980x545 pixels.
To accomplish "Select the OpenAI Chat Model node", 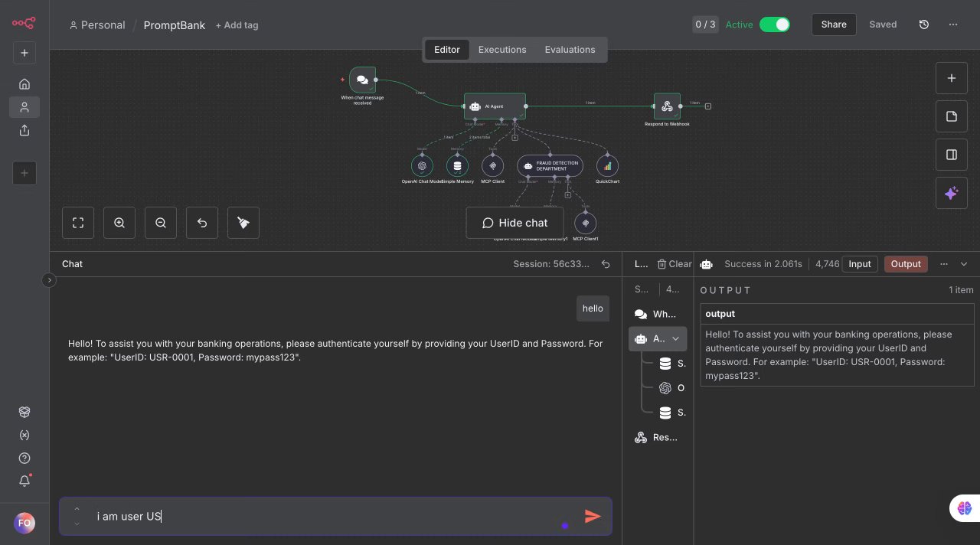I will pyautogui.click(x=422, y=165).
